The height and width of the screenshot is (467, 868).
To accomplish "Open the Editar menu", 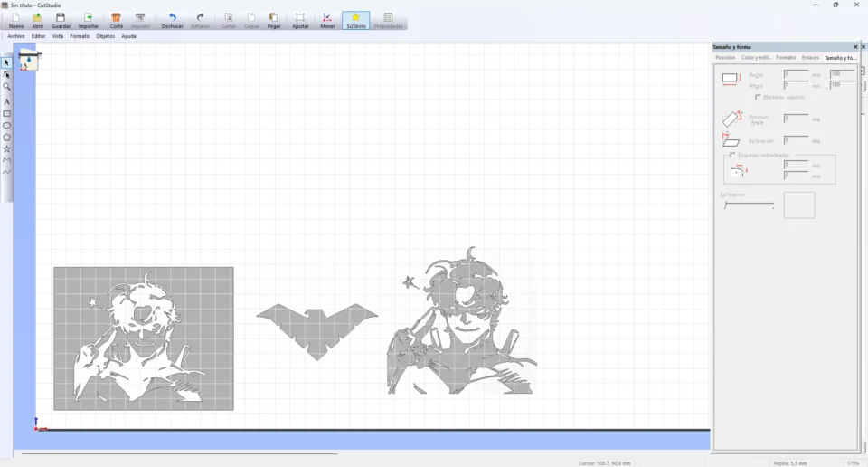I will 38,36.
